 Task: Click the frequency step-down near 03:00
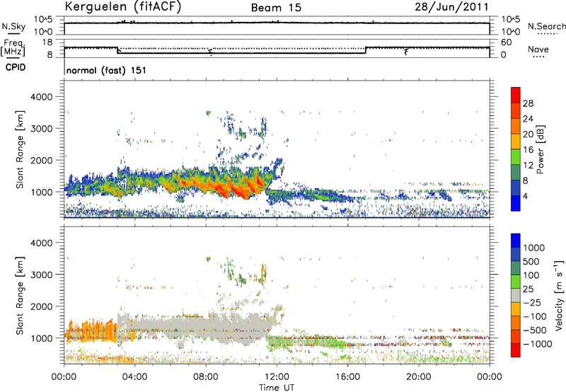[x=117, y=50]
